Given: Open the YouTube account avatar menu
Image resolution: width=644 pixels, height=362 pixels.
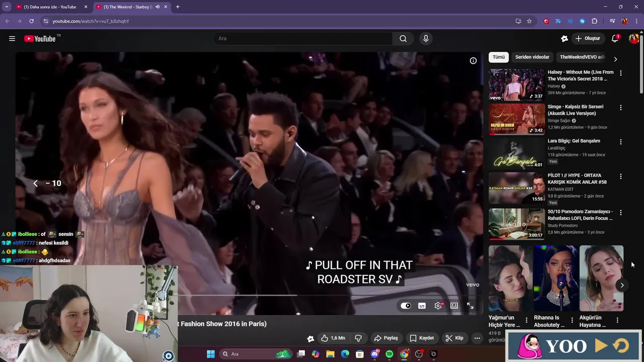Looking at the screenshot, I should [x=633, y=39].
